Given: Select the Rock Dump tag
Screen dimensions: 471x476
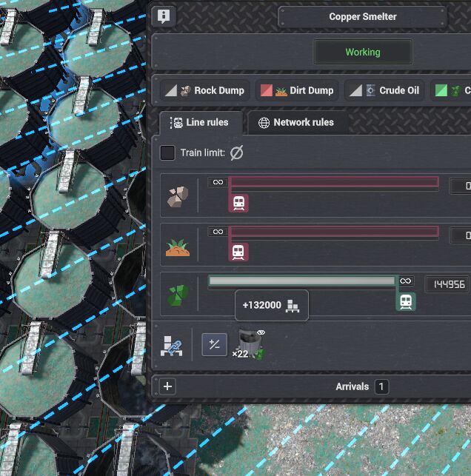Looking at the screenshot, I should point(204,90).
